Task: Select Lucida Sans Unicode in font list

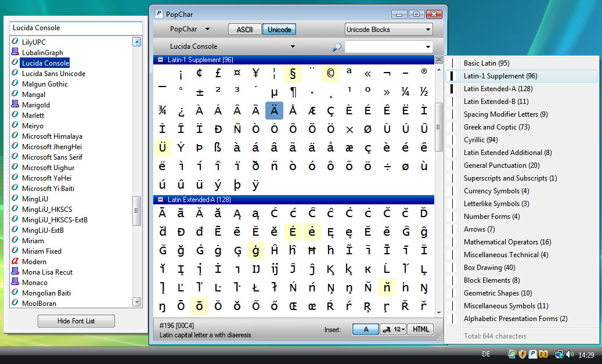Action: point(53,74)
